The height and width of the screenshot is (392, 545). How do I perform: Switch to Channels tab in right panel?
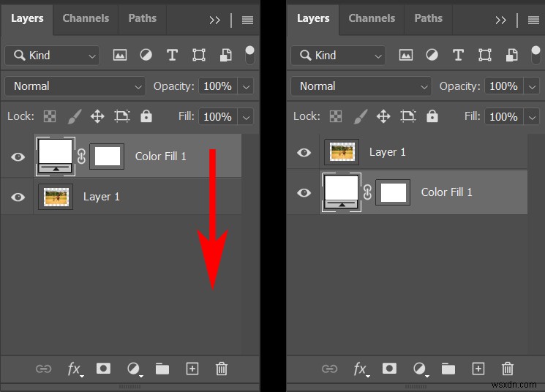(x=372, y=18)
